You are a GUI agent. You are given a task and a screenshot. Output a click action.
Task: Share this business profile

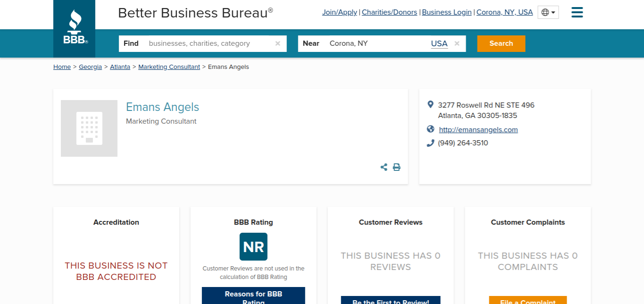coord(384,167)
